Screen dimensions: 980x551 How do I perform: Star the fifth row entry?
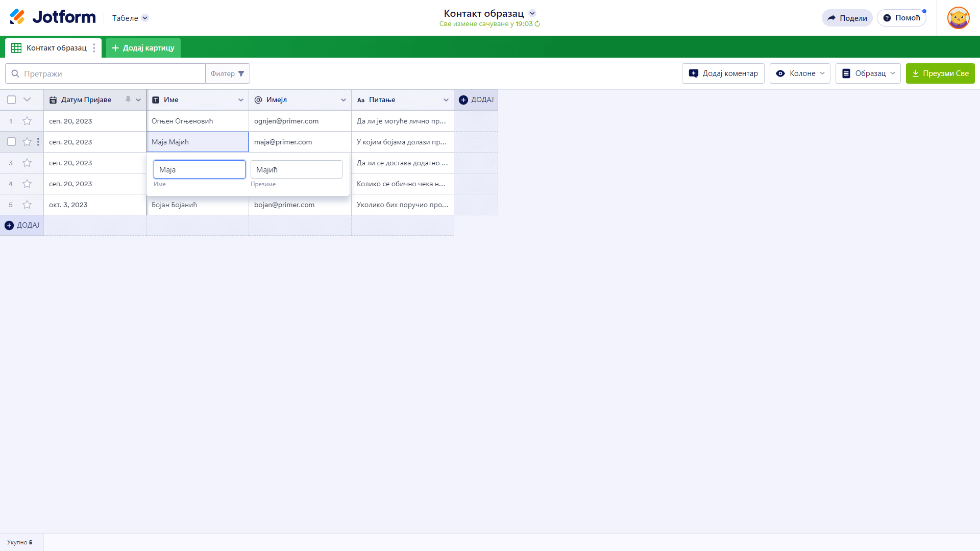point(27,205)
